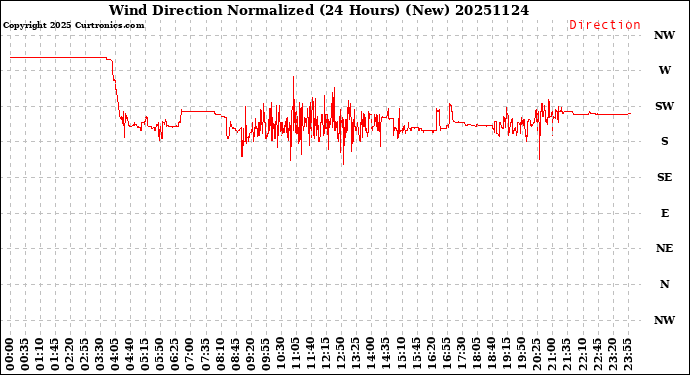The image size is (690, 375).
Task: Click the '10:30' time axis label
Action: click(280, 355)
